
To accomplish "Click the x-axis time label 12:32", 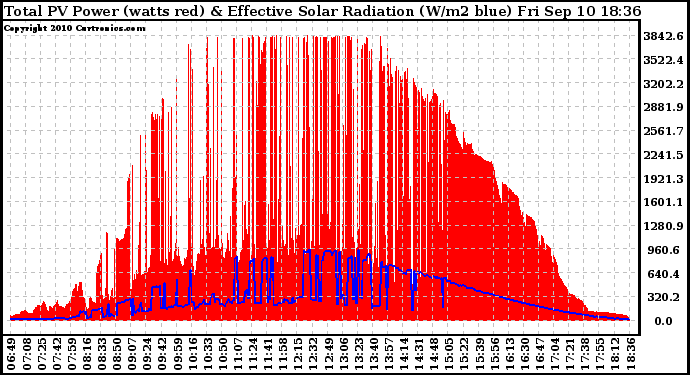I will click(x=313, y=354).
